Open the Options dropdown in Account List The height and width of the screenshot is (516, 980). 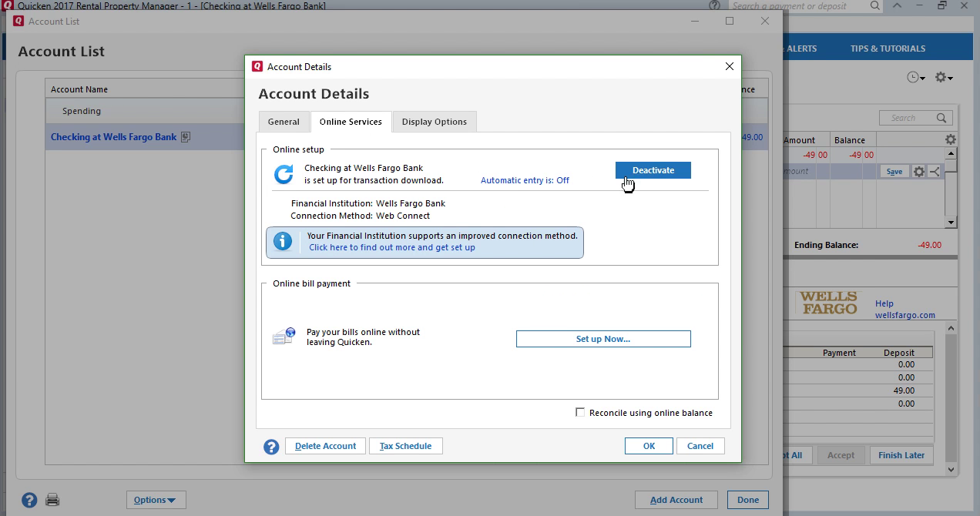(x=155, y=500)
